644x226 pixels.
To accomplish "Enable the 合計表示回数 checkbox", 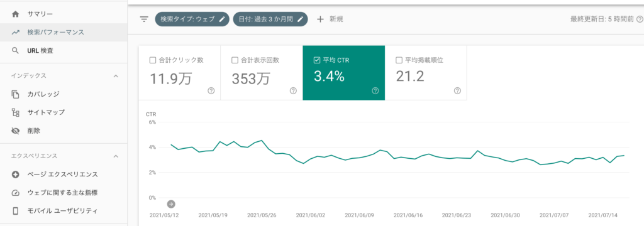I will coord(235,60).
